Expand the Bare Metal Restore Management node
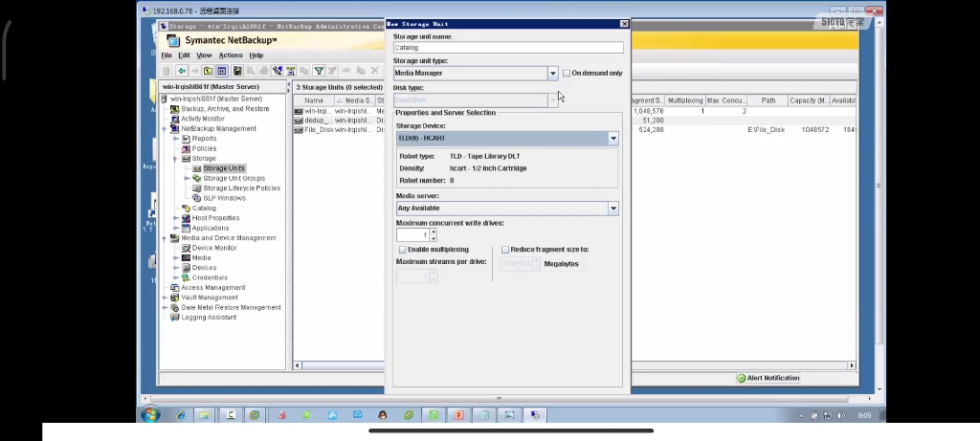 [x=165, y=308]
